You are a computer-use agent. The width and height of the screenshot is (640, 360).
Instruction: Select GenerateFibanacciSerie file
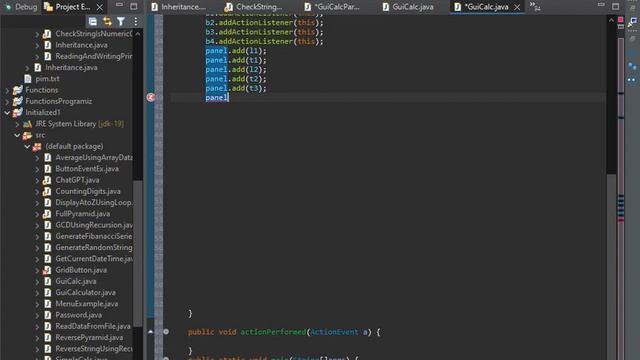(94, 236)
